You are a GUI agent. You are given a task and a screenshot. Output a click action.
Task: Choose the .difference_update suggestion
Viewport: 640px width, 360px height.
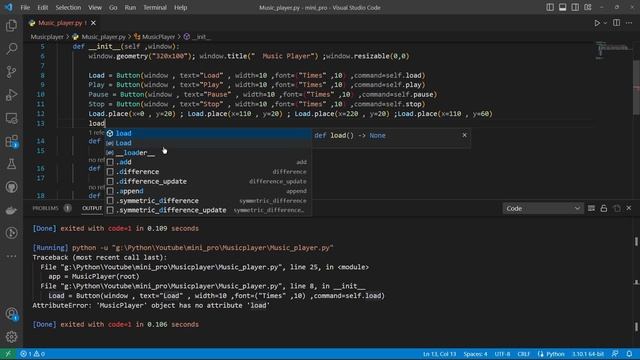point(208,182)
